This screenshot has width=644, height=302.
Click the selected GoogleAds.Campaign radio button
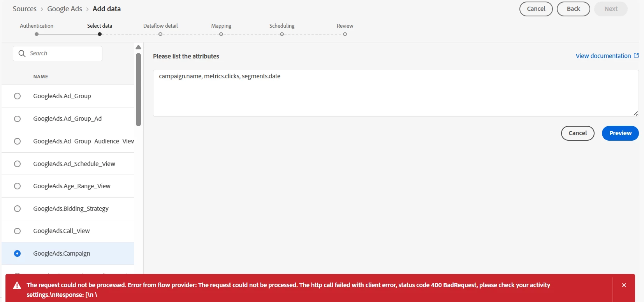(17, 253)
